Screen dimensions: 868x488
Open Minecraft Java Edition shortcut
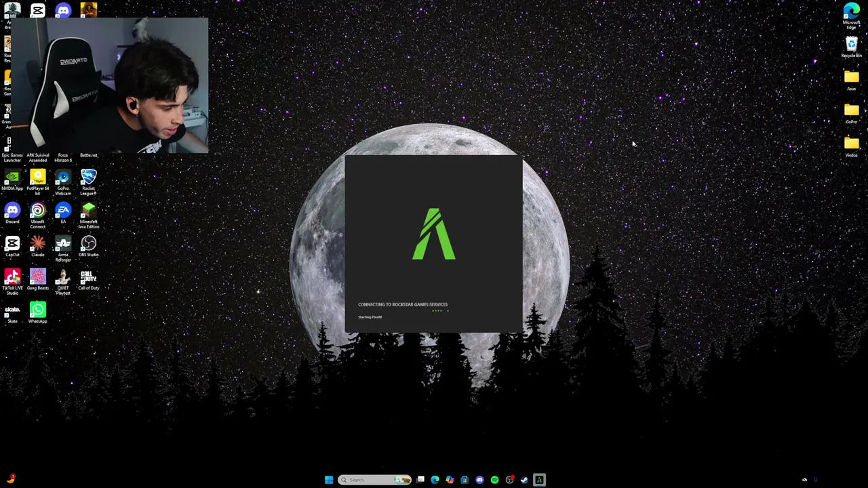point(88,215)
